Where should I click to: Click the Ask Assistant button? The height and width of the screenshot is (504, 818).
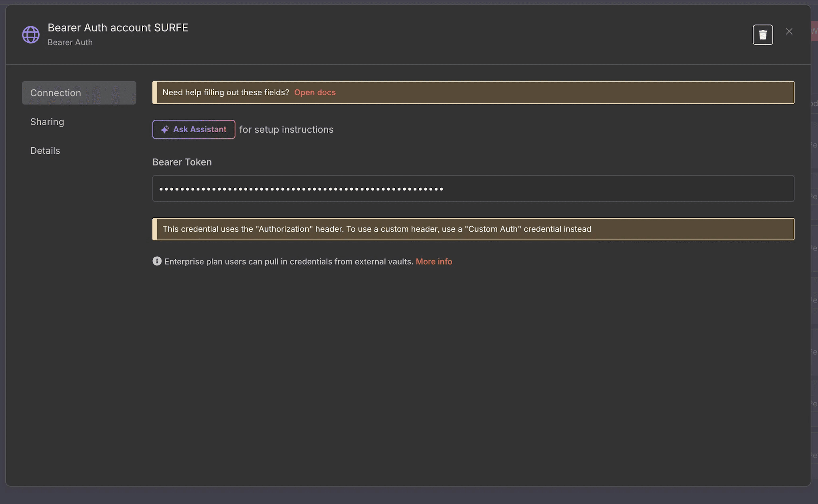[193, 129]
